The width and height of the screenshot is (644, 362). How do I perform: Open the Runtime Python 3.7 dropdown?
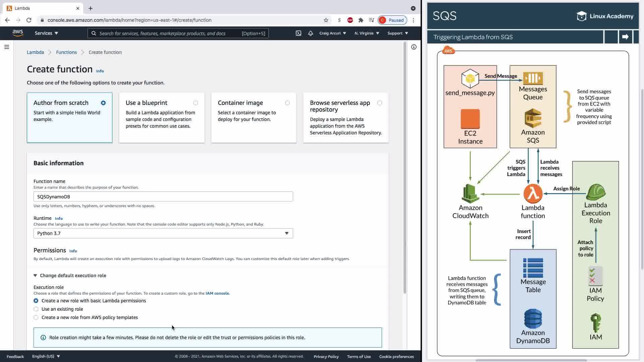pyautogui.click(x=163, y=233)
